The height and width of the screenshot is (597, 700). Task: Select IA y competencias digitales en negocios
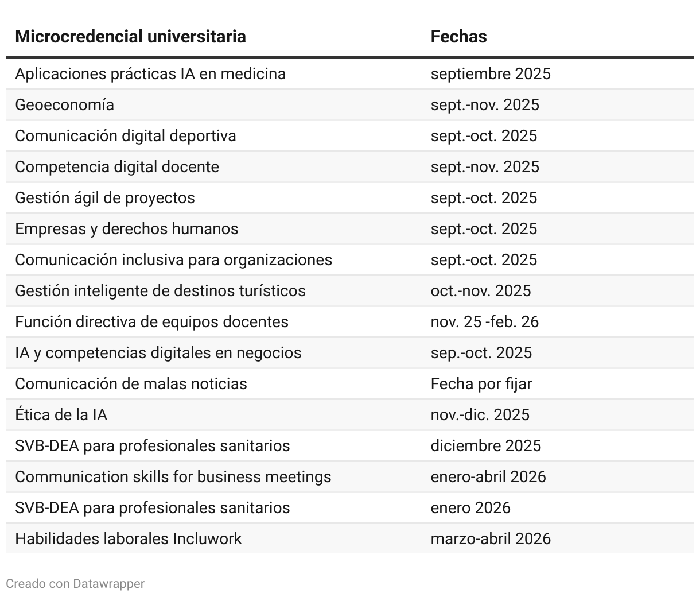158,353
